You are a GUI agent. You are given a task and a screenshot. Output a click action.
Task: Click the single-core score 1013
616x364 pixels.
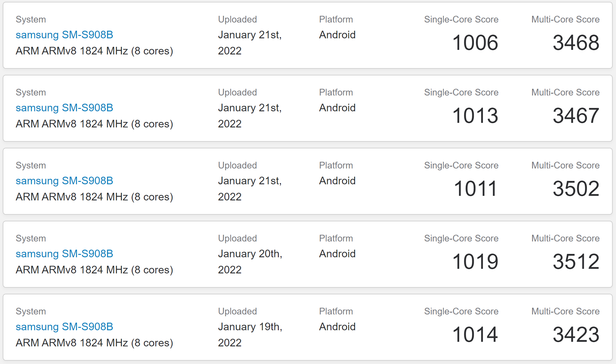pyautogui.click(x=475, y=116)
